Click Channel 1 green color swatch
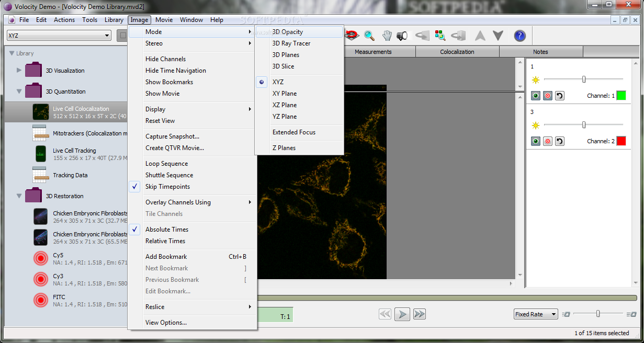This screenshot has width=644, height=343. (x=621, y=96)
